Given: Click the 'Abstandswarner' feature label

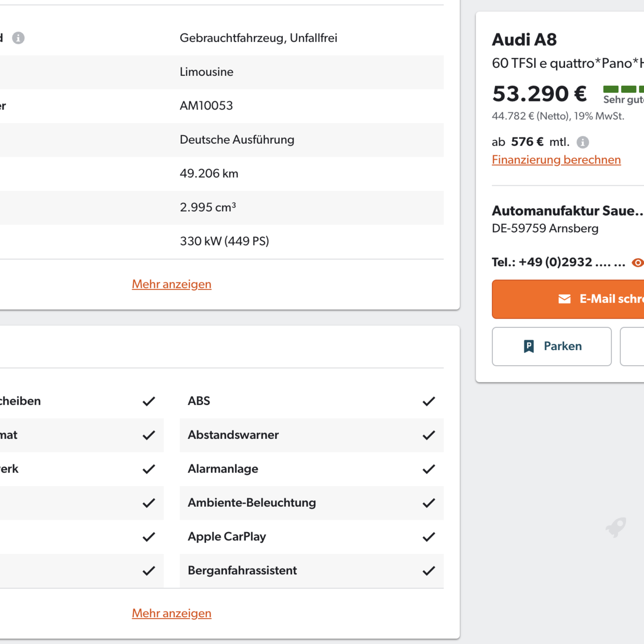Looking at the screenshot, I should coord(233,435).
